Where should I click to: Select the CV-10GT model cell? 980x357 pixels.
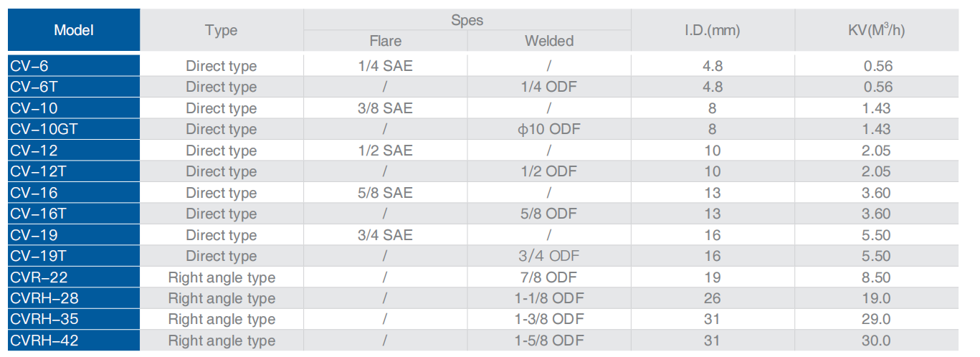click(x=74, y=129)
